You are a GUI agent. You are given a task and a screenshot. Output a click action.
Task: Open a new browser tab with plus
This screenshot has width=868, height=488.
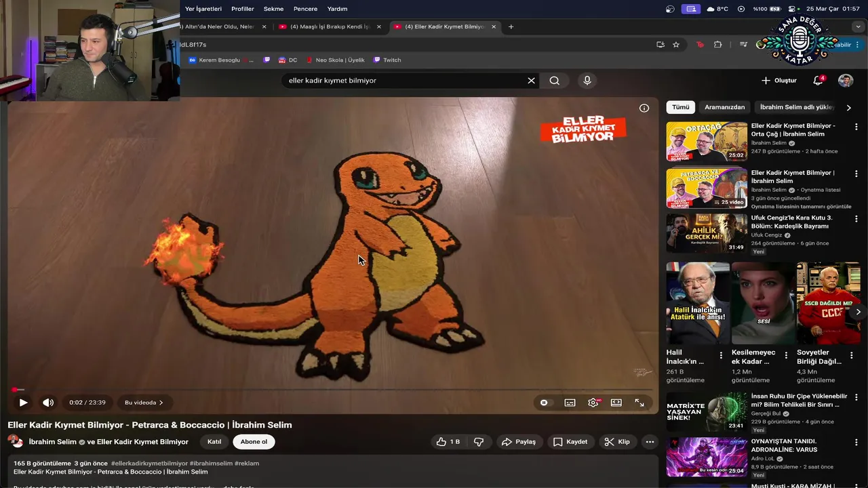point(511,26)
